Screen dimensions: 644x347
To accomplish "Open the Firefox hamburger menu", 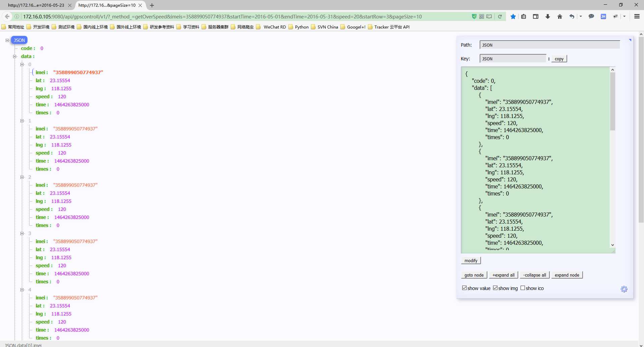I will pos(637,16).
